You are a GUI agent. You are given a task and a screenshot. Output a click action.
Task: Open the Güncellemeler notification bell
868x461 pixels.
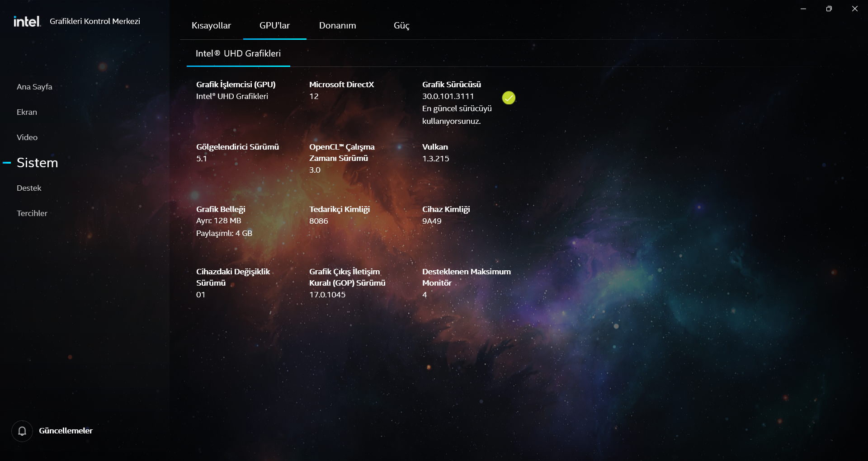(22, 431)
